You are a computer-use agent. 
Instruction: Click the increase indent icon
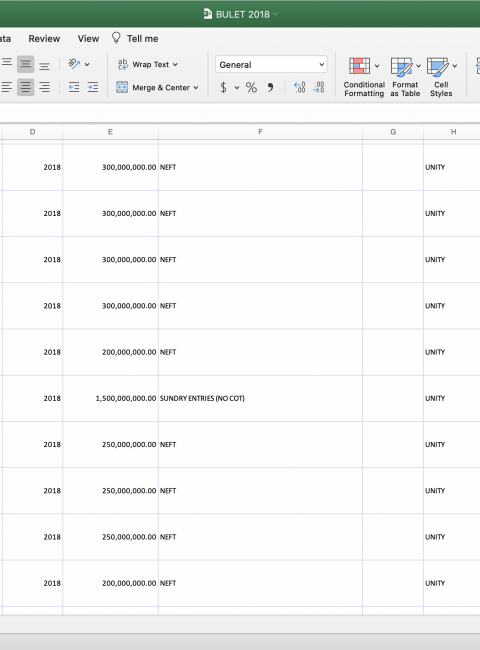(93, 87)
